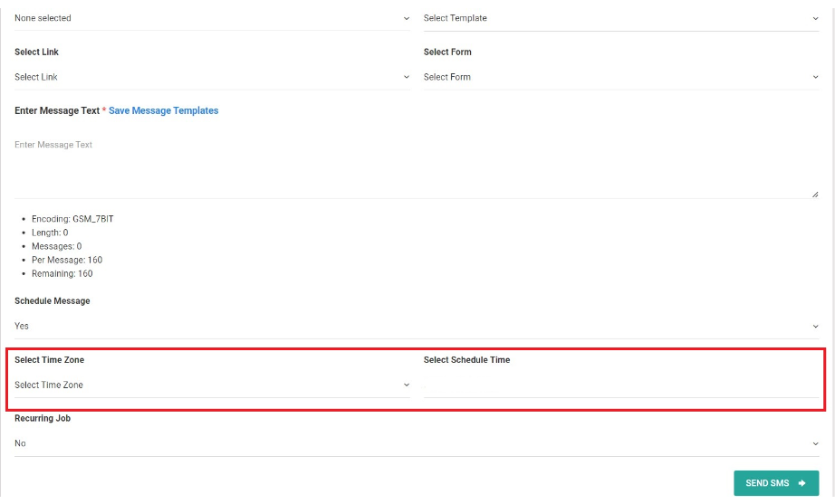The width and height of the screenshot is (835, 504).
Task: Click the Select Link label
Action: click(37, 52)
